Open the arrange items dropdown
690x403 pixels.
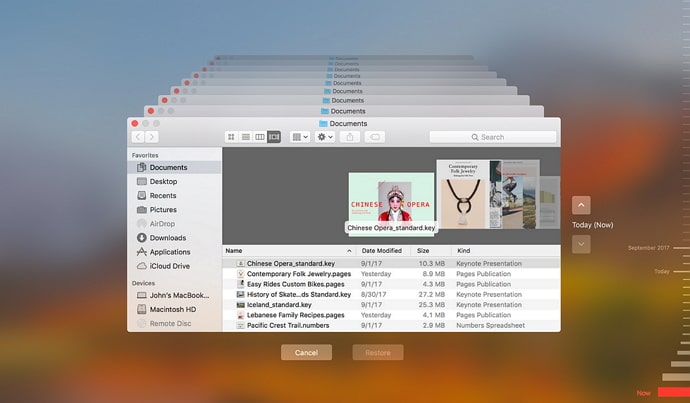[x=300, y=137]
